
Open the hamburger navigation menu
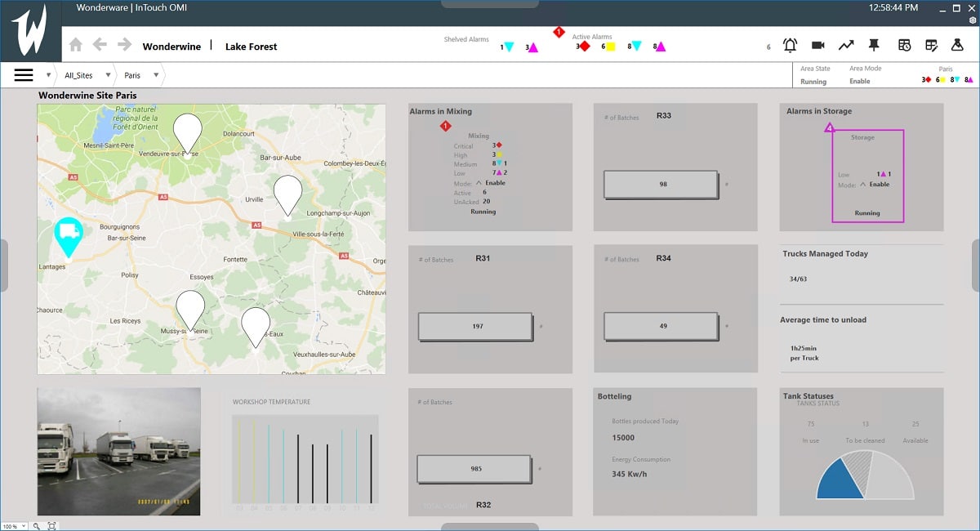coord(24,75)
